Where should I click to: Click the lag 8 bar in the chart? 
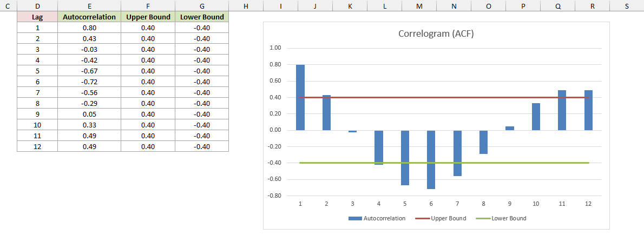[x=483, y=142]
